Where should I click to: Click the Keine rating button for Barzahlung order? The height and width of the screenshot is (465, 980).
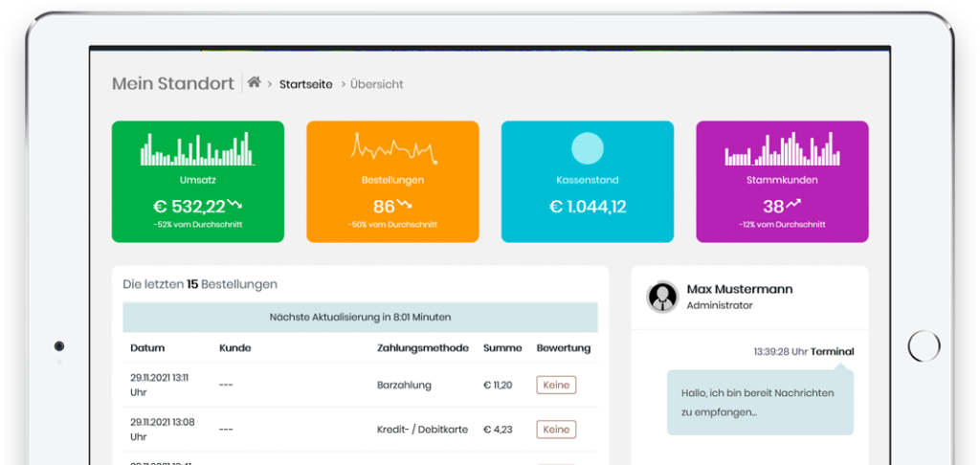click(x=556, y=385)
